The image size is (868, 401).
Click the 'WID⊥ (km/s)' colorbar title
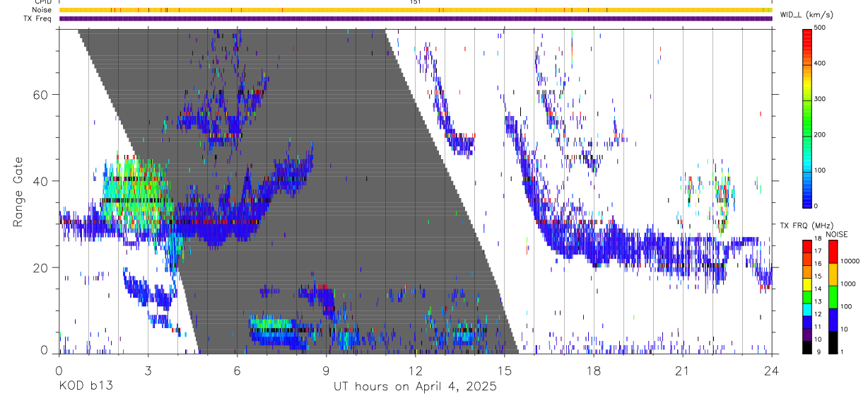(807, 15)
